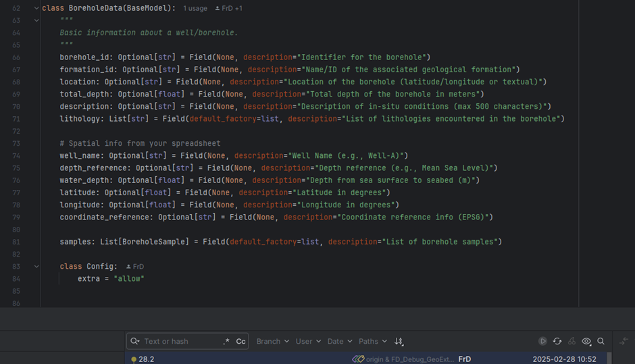Click the arrow icon at far right of the toolbar
Image resolution: width=635 pixels, height=364 pixels.
(x=624, y=341)
